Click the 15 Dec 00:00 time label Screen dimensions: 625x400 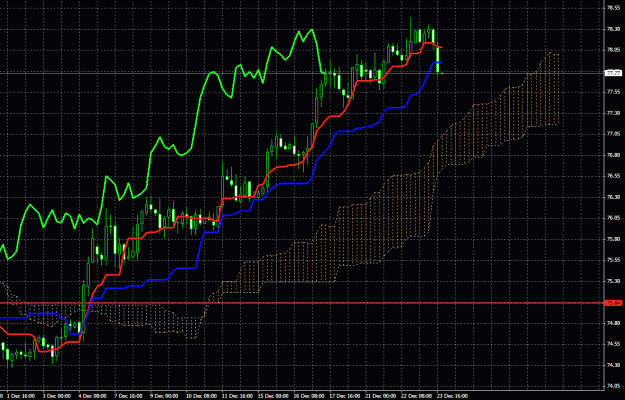click(x=273, y=396)
